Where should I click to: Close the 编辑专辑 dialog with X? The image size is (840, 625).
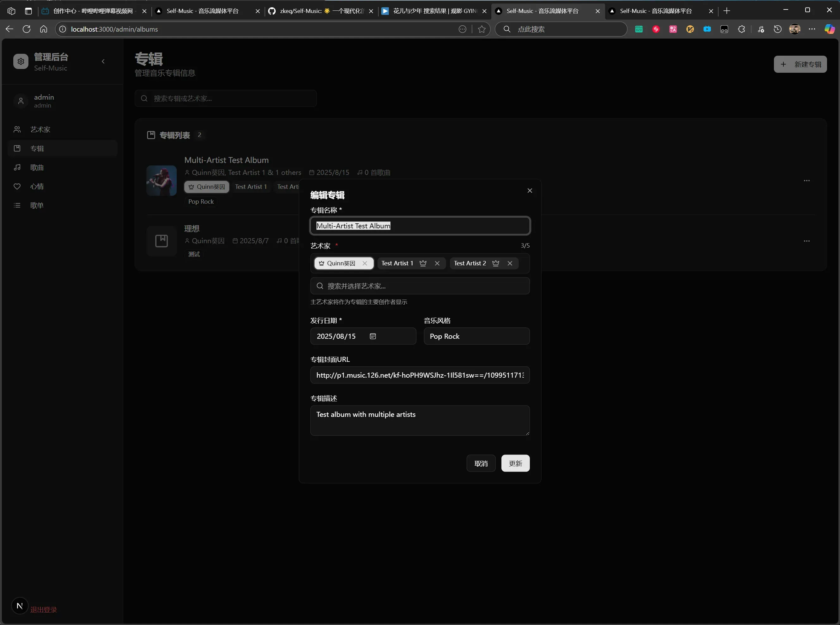(x=530, y=191)
